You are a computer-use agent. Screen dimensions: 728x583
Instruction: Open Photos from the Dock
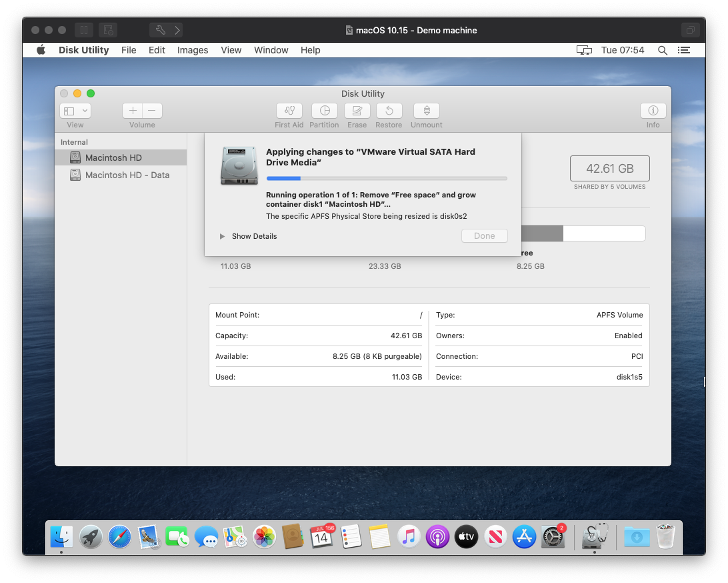(x=264, y=537)
